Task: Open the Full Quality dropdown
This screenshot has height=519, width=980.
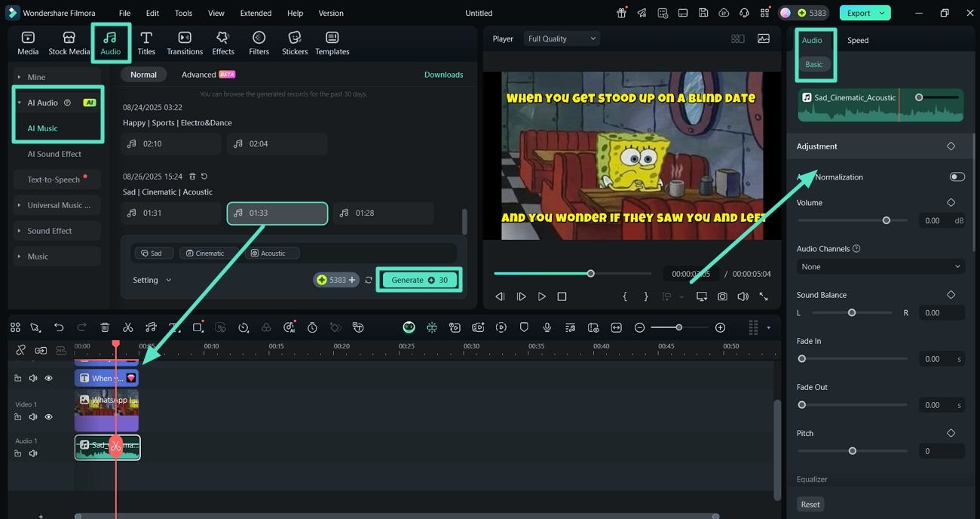Action: coord(562,38)
